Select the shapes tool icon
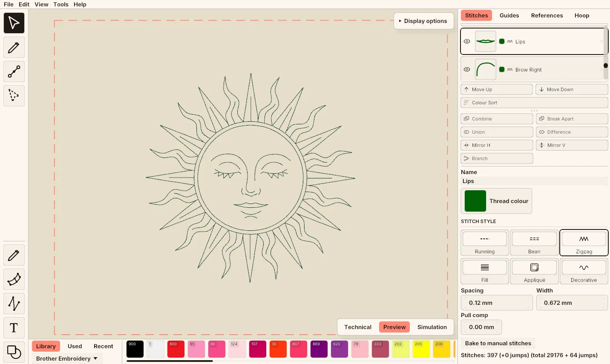This screenshot has width=610, height=364. 14,352
